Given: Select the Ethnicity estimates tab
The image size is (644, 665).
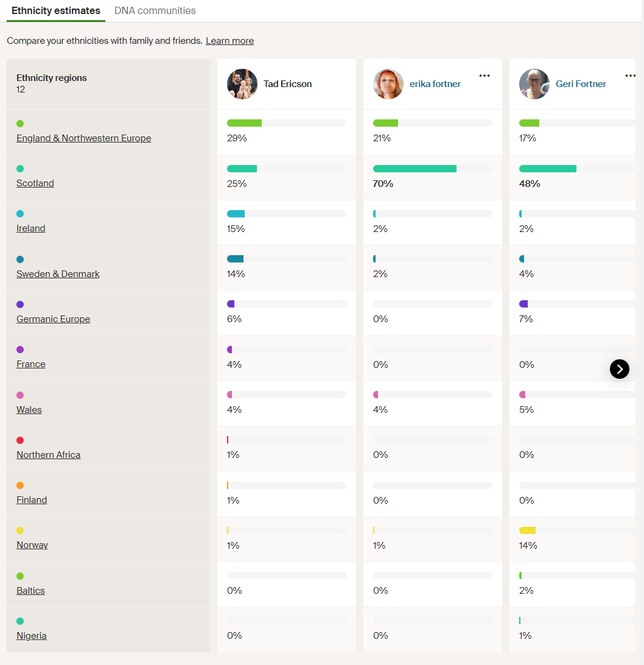Looking at the screenshot, I should pos(56,11).
